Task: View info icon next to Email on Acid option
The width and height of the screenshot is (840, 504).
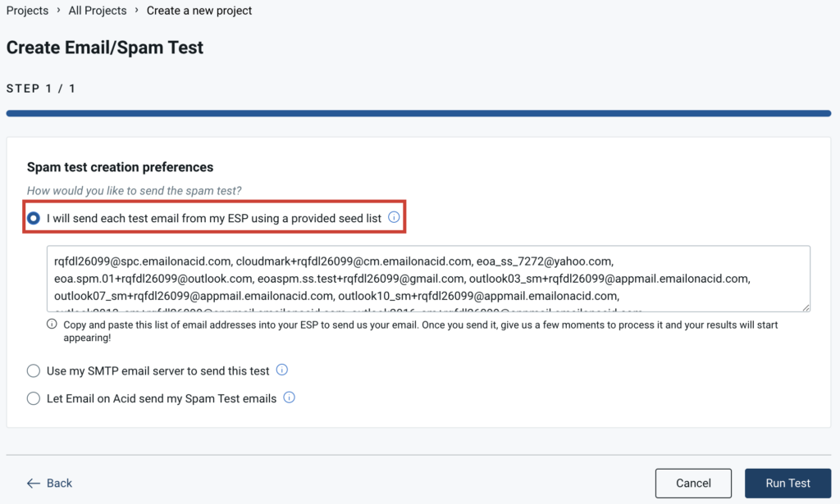Action: click(x=289, y=397)
